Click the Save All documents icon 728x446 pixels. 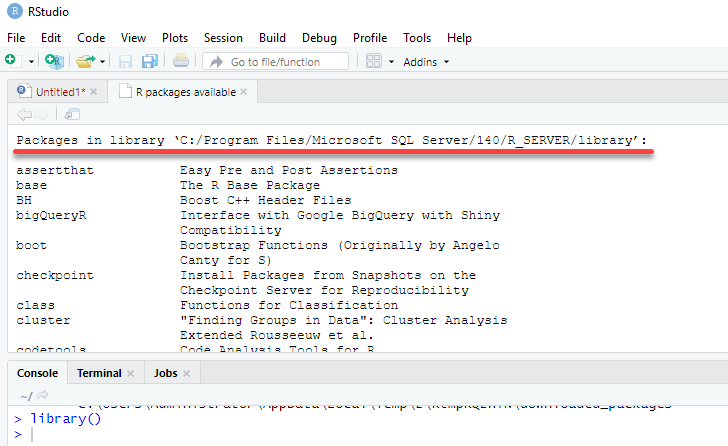[150, 61]
